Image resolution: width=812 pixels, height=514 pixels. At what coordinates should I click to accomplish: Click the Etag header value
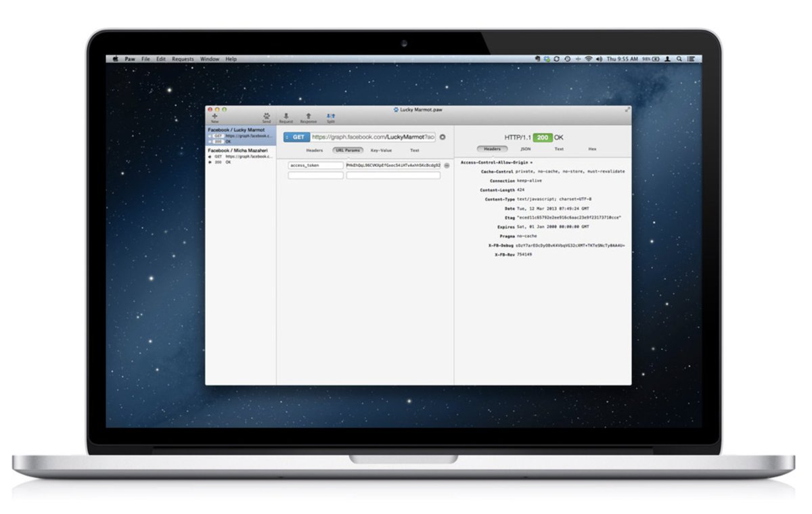point(569,218)
